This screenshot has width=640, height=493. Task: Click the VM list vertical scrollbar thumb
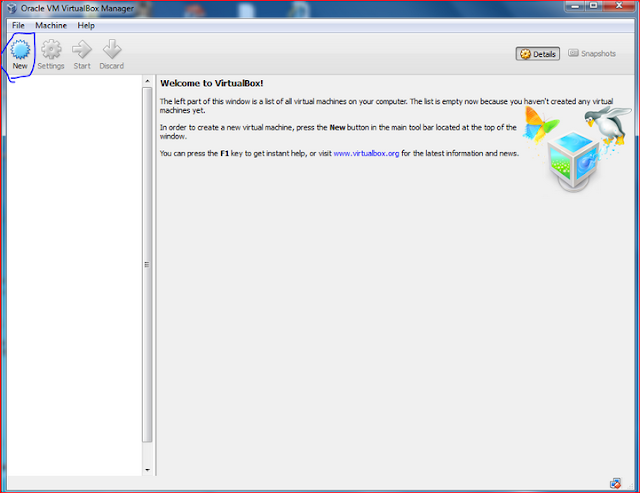(147, 264)
